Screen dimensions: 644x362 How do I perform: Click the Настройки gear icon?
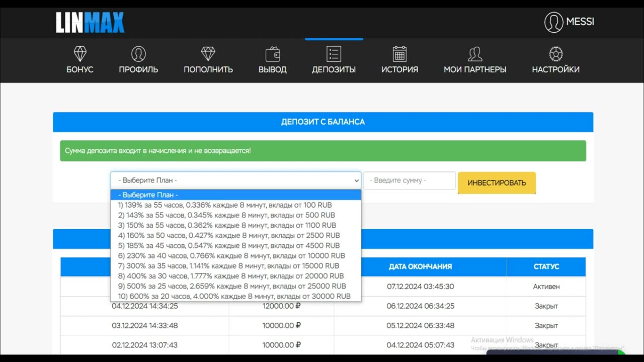coord(556,54)
